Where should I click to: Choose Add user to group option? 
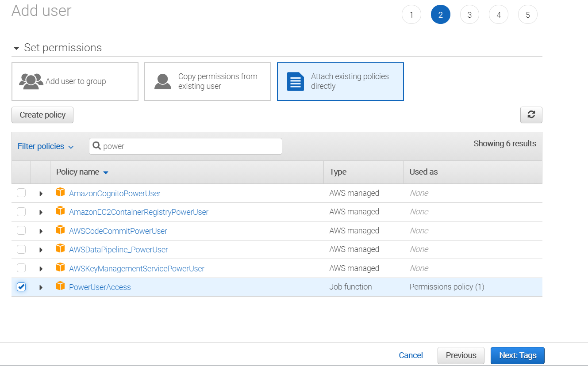pos(75,81)
